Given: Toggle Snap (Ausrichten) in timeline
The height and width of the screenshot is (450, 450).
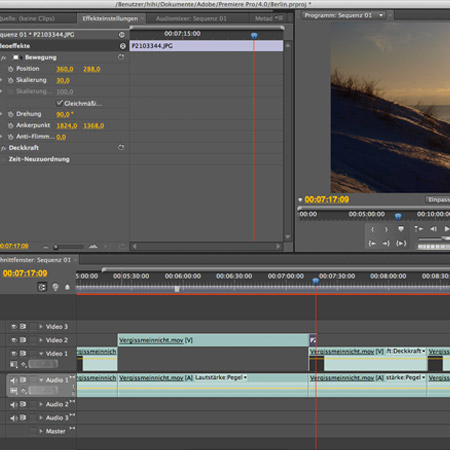Looking at the screenshot, I should point(42,287).
